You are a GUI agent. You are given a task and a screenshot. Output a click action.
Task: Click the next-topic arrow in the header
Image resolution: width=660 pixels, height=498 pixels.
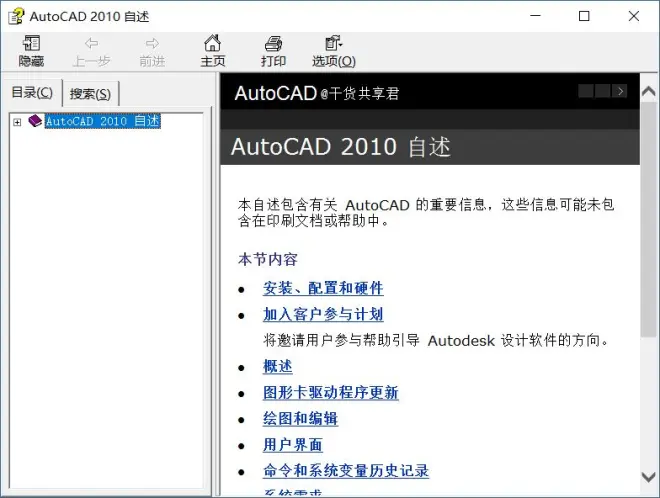[x=620, y=91]
